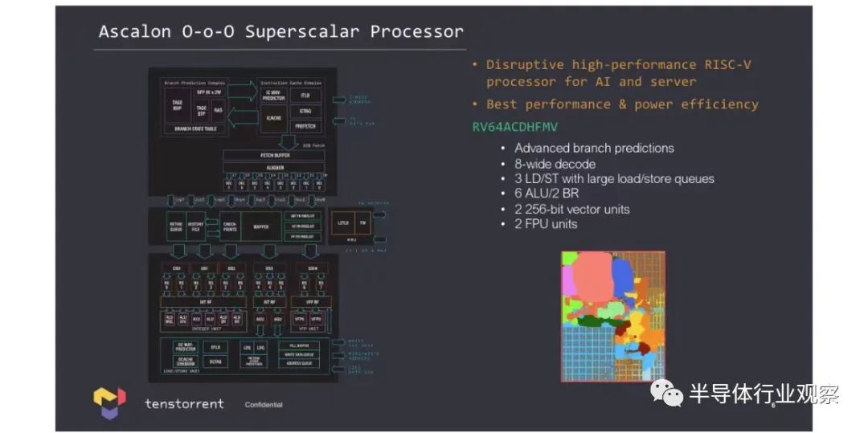The width and height of the screenshot is (868, 433).
Task: Click the 'FILL BUFFER' block
Action: [x=300, y=345]
